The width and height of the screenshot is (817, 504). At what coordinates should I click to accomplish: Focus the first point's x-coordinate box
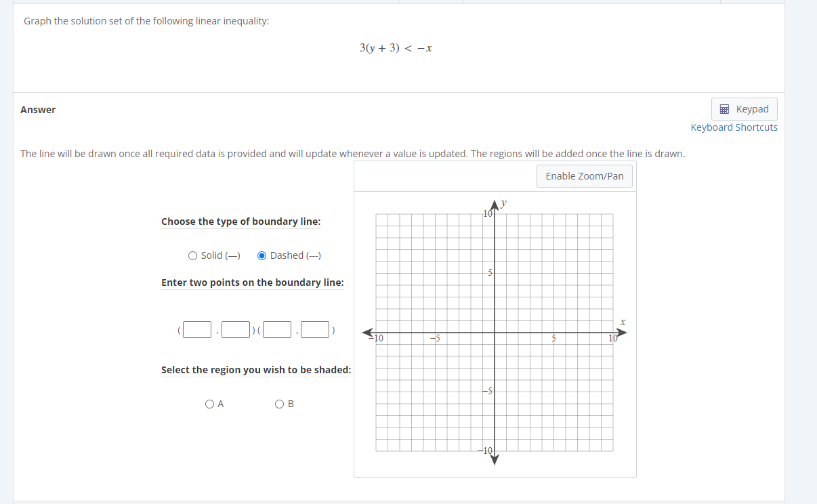197,330
